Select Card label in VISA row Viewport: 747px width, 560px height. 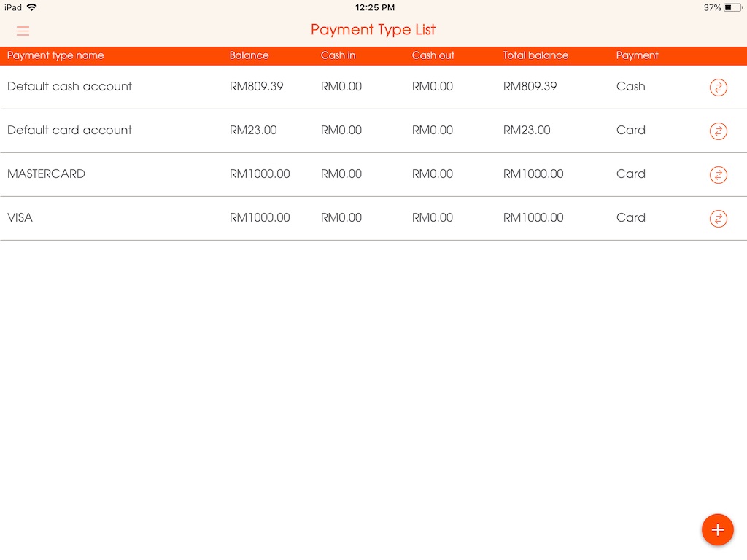click(x=631, y=217)
